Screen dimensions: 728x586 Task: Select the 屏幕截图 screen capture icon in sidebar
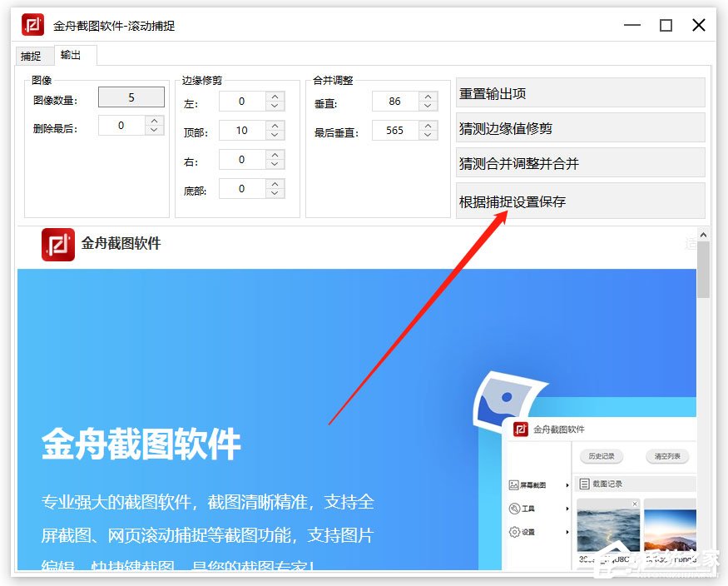[513, 484]
